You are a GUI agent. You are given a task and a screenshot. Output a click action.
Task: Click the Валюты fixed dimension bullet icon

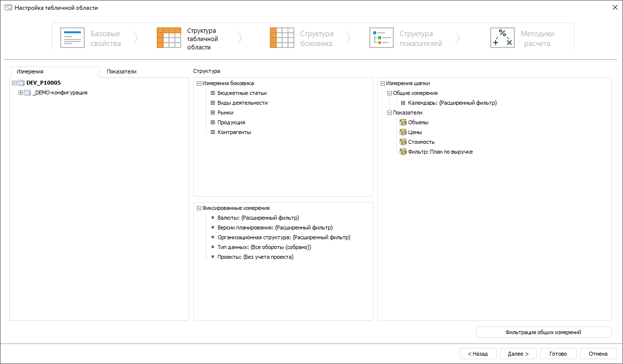pos(213,218)
